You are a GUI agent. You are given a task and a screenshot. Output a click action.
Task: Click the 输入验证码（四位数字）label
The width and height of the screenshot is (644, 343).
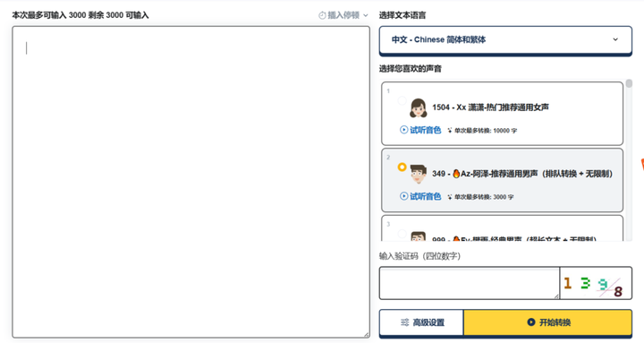pyautogui.click(x=419, y=256)
